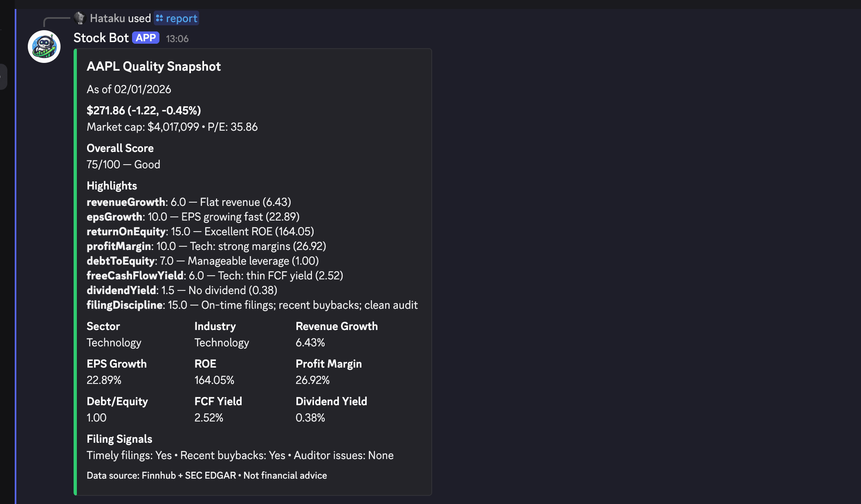The image size is (861, 504).
Task: Click the Dividend Yield 0.38% value
Action: point(310,417)
